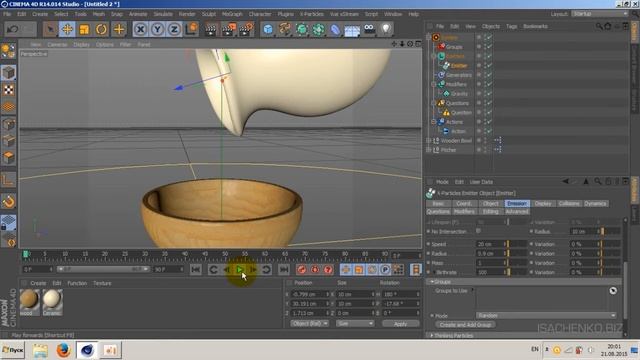Open the X-Particles menu
640x360 pixels.
tap(311, 14)
